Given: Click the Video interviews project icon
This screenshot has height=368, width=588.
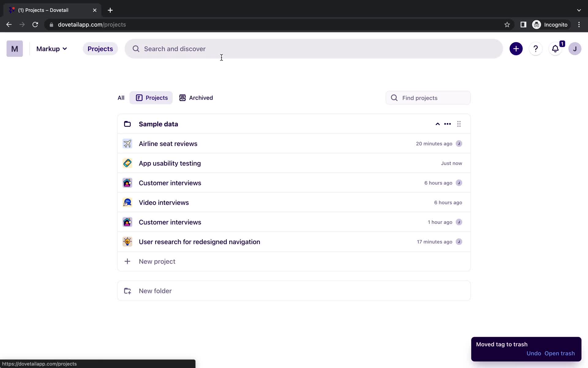Looking at the screenshot, I should (127, 202).
